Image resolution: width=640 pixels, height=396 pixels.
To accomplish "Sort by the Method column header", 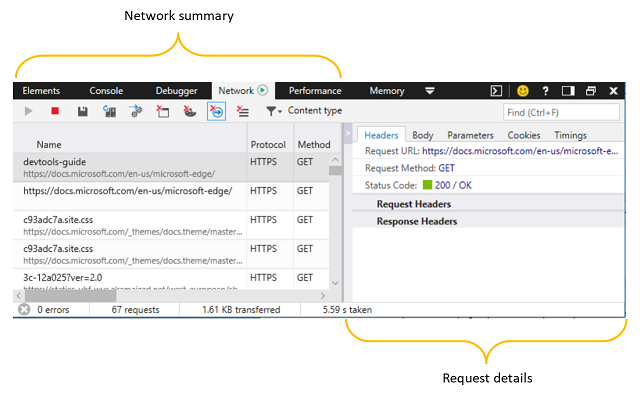I will [314, 145].
